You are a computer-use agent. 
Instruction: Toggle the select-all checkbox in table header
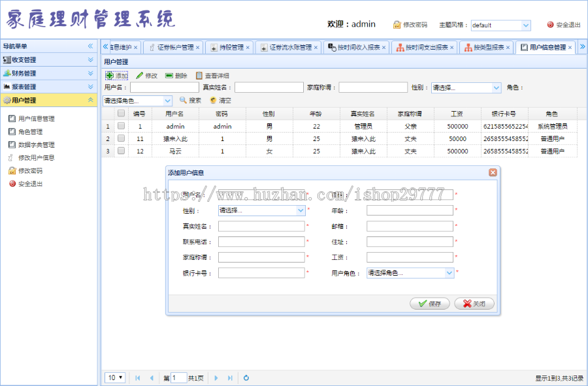pyautogui.click(x=122, y=113)
